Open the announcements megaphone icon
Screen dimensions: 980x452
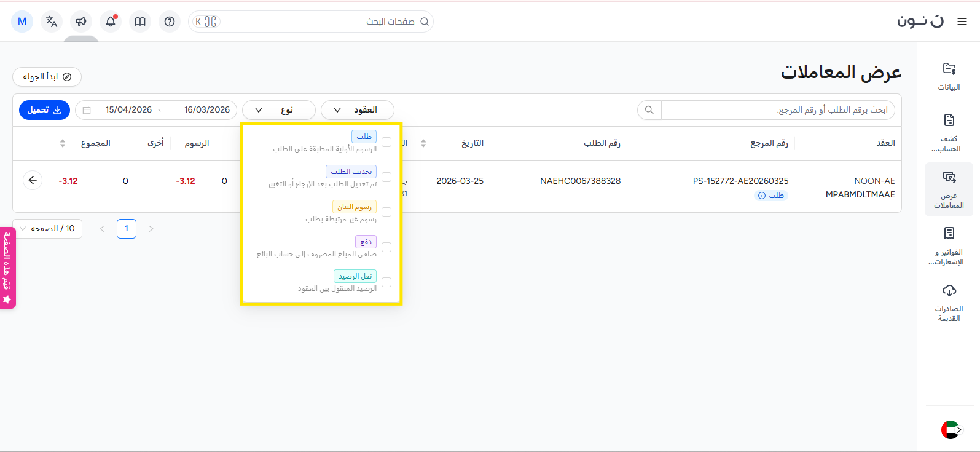(x=81, y=22)
